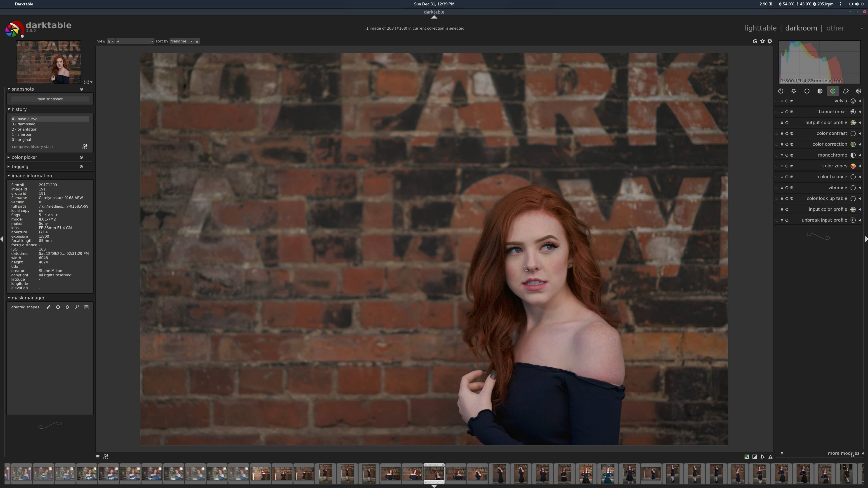Open the sort by filename dropdown
868x488 pixels.
tap(181, 41)
